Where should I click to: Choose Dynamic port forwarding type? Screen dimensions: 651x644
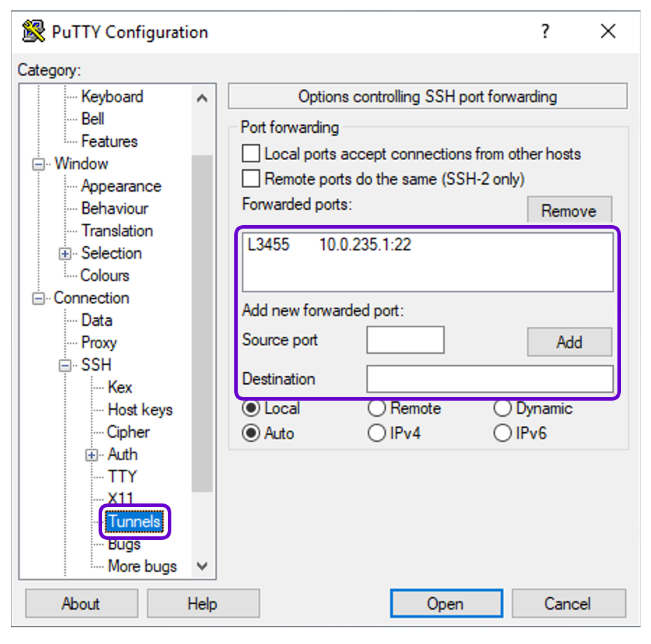point(503,408)
